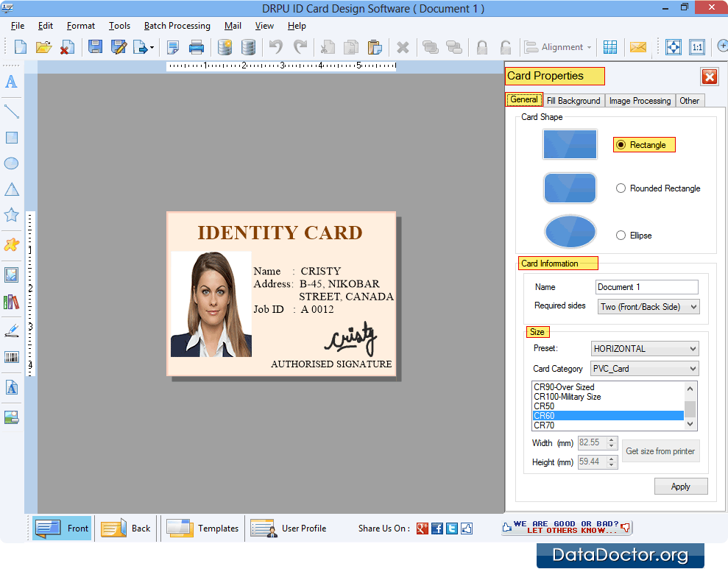The width and height of the screenshot is (728, 569).
Task: Click the Redo arrow icon
Action: [300, 47]
